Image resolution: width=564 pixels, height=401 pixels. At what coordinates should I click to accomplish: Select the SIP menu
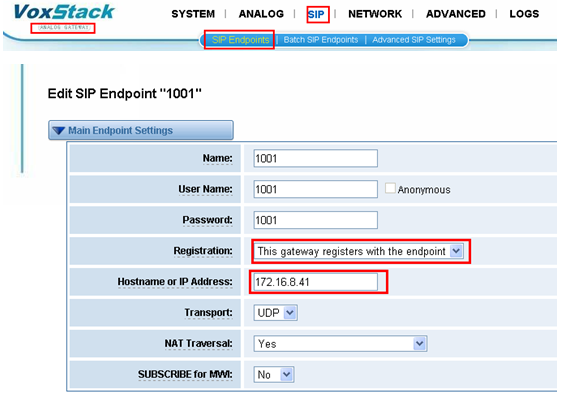click(316, 15)
